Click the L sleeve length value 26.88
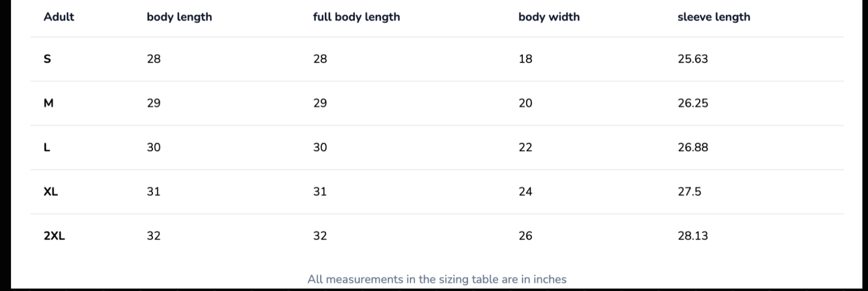The image size is (868, 291). tap(693, 147)
